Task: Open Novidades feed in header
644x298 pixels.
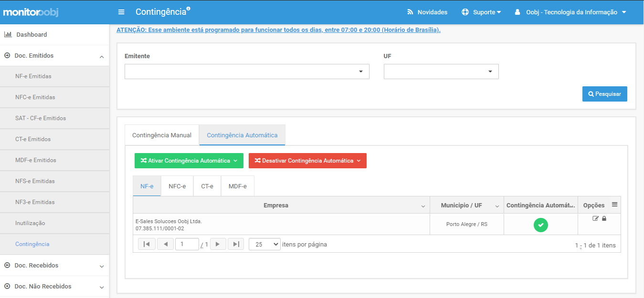Action: tap(427, 12)
